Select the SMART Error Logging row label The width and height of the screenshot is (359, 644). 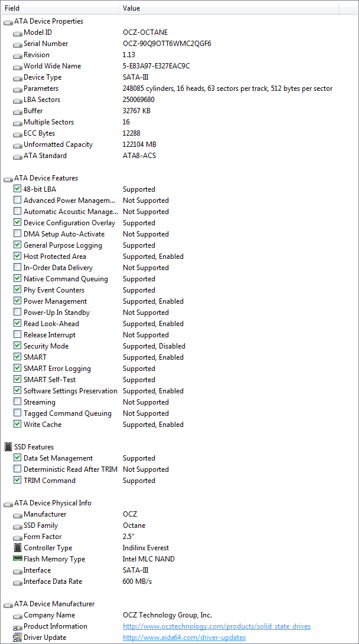coord(57,369)
